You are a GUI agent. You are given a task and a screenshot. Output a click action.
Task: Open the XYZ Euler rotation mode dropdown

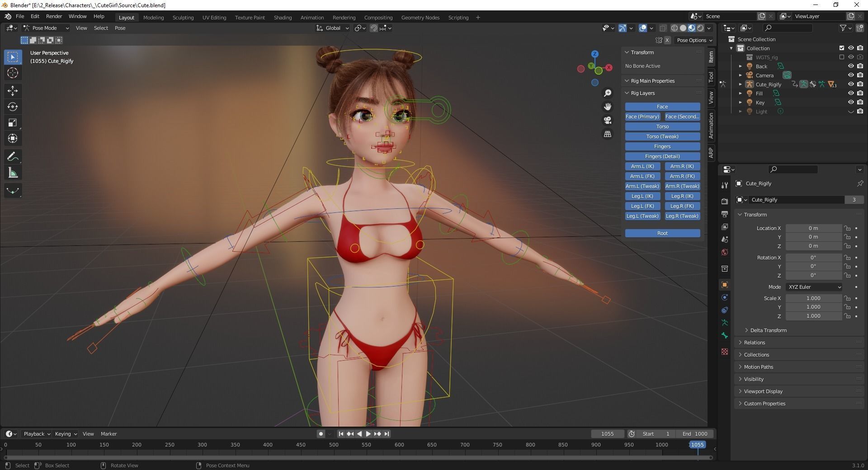pyautogui.click(x=814, y=287)
